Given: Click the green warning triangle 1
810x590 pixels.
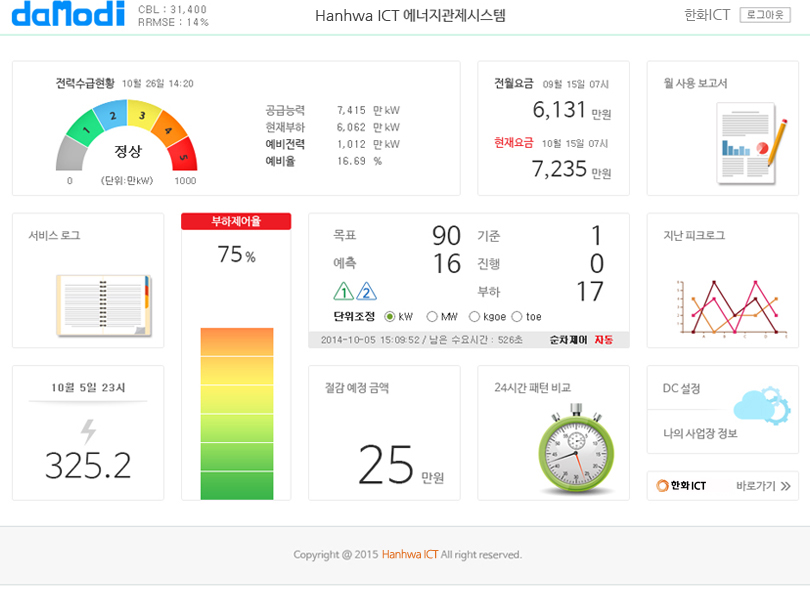Looking at the screenshot, I should (344, 291).
